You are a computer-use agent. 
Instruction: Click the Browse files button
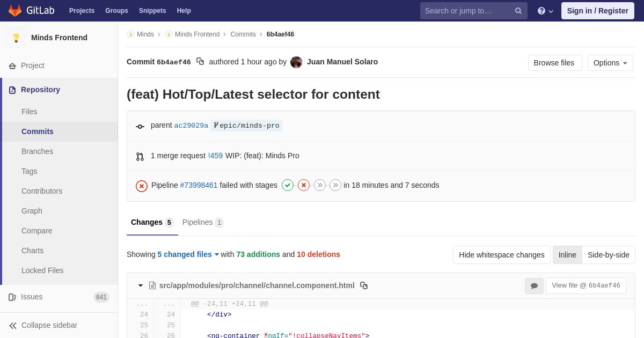554,63
